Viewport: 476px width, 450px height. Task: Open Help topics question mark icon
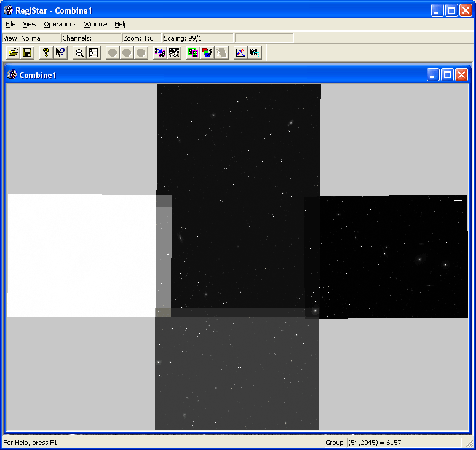tap(46, 53)
